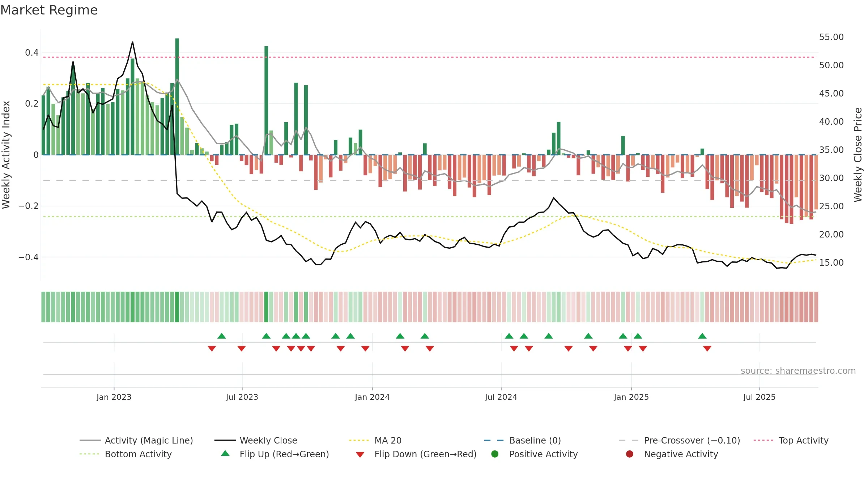Click the 55.00 price axis tick
The height and width of the screenshot is (488, 868).
pyautogui.click(x=831, y=37)
